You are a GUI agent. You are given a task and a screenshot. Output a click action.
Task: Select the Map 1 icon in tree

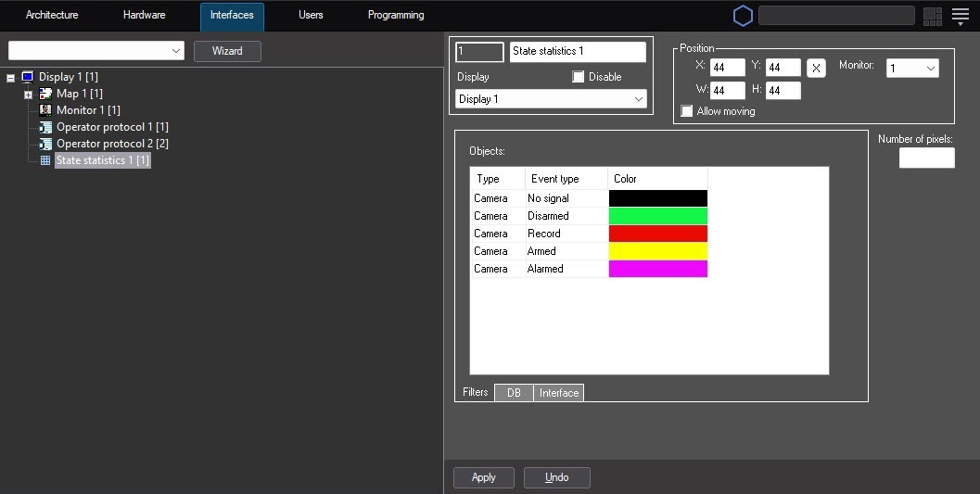[45, 94]
